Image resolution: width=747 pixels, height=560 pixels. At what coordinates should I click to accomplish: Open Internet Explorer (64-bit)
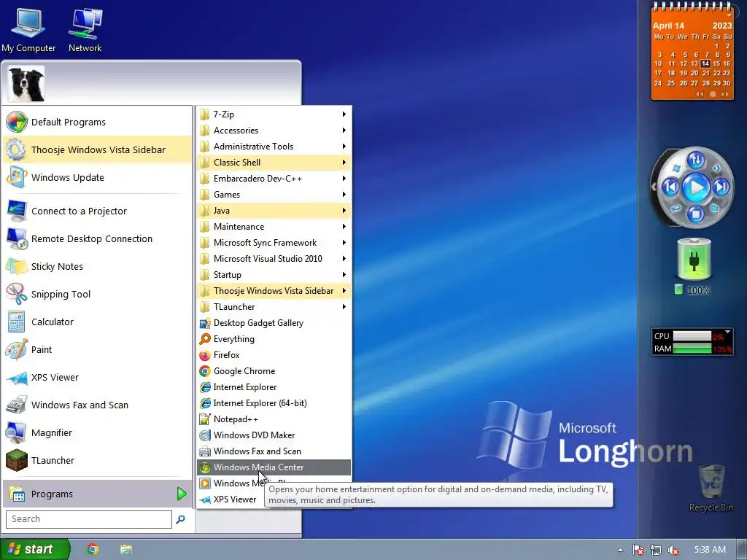pos(274,402)
